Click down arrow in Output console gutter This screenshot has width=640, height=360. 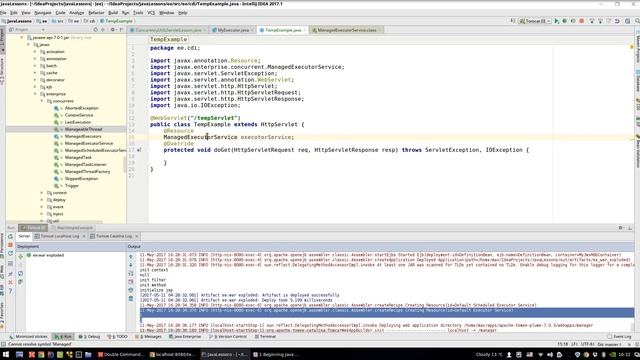pos(131,265)
